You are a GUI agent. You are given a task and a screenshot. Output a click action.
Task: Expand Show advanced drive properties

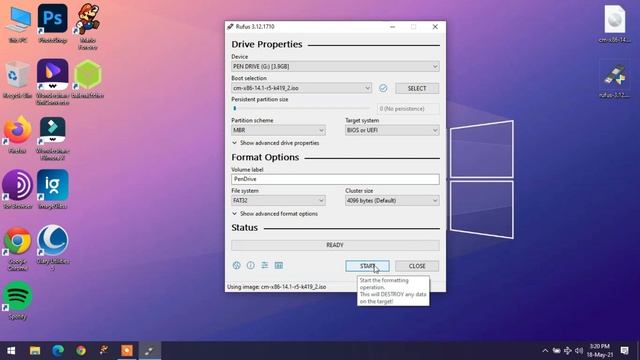[x=276, y=143]
